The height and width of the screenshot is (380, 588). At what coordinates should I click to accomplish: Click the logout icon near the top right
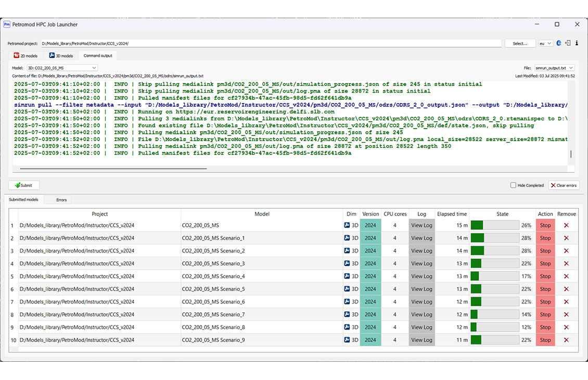coord(568,43)
